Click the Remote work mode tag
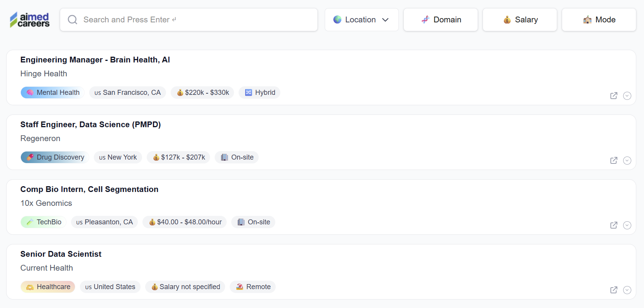Screen dimensions: 644x308 [253, 287]
